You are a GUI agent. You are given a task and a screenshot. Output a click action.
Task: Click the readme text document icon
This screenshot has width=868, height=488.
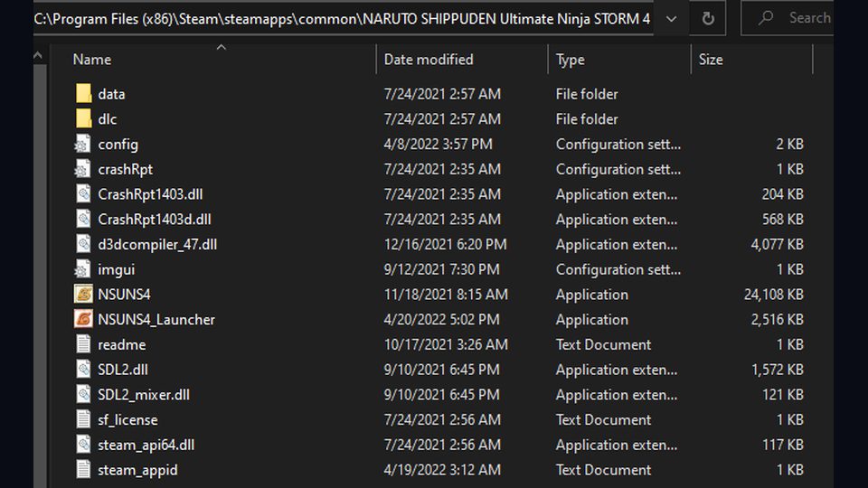click(83, 344)
